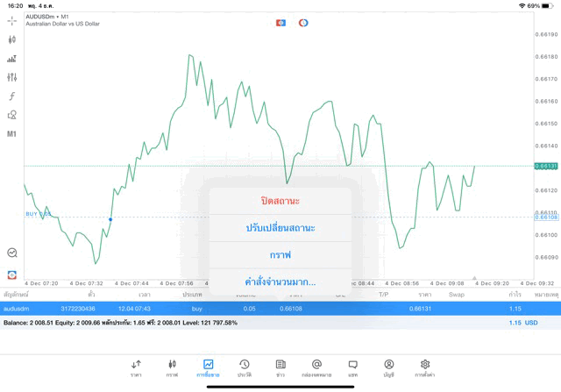Screen dimensions: 561x392
Task: Open 'คำสั่งจำนวนมาก...' bulk operations option
Action: click(280, 282)
